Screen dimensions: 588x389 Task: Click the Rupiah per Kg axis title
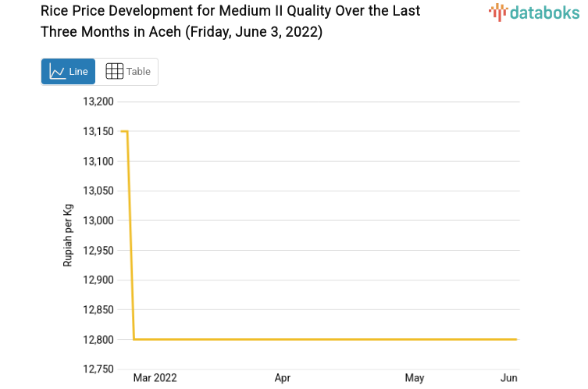click(68, 235)
